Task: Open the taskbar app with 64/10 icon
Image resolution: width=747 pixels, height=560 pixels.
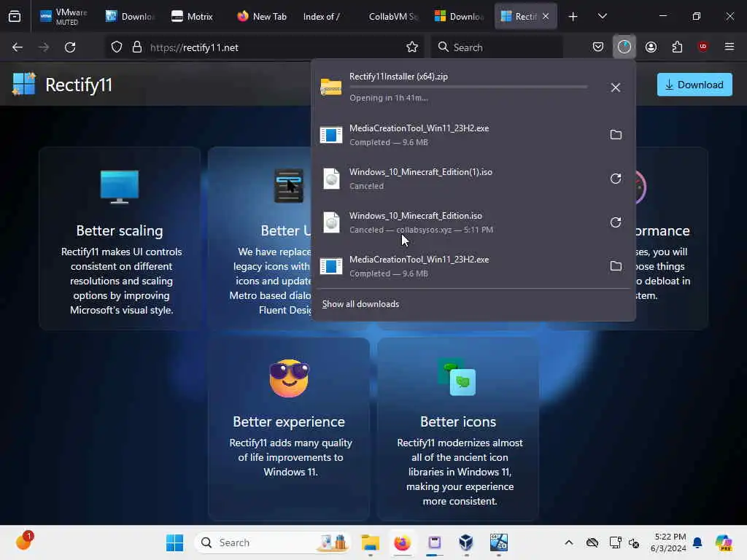Action: coord(499,542)
